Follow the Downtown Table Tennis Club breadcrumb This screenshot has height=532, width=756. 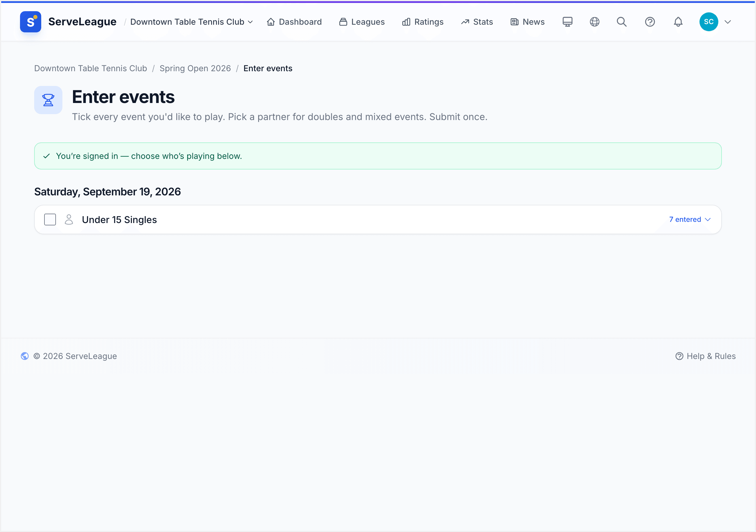coord(91,69)
